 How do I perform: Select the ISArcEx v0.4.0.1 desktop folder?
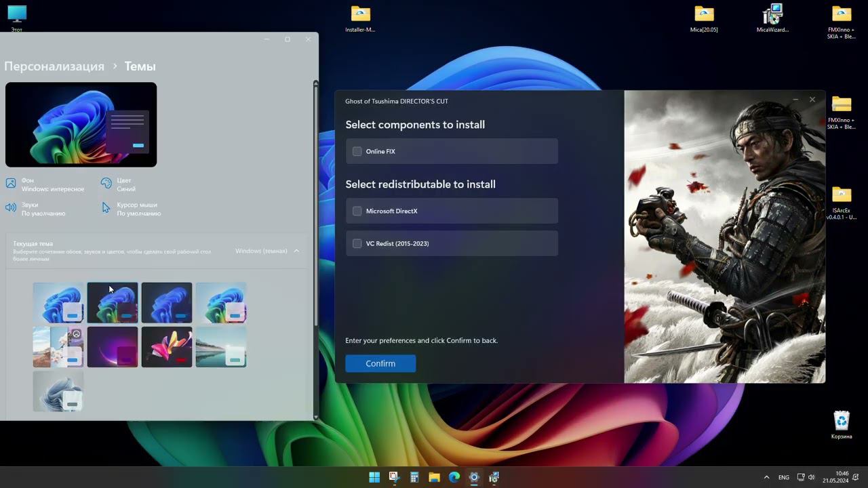pos(842,203)
